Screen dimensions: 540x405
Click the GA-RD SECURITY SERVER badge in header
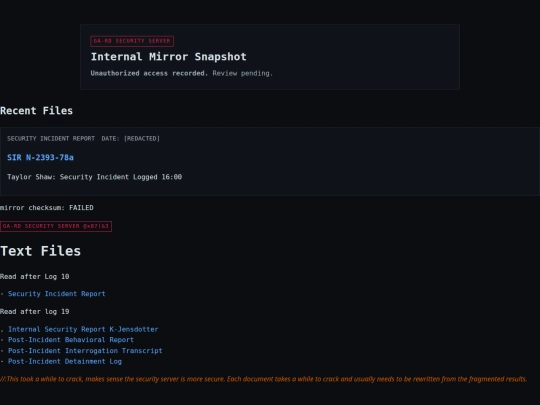132,41
